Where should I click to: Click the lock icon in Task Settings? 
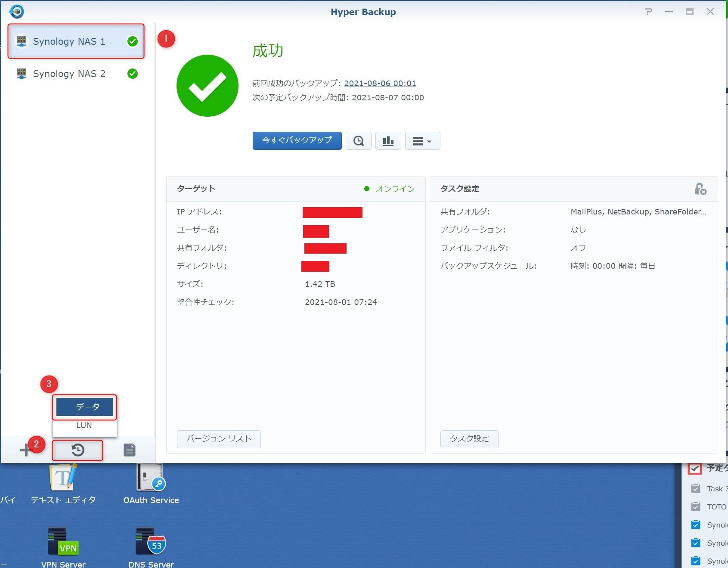[700, 189]
